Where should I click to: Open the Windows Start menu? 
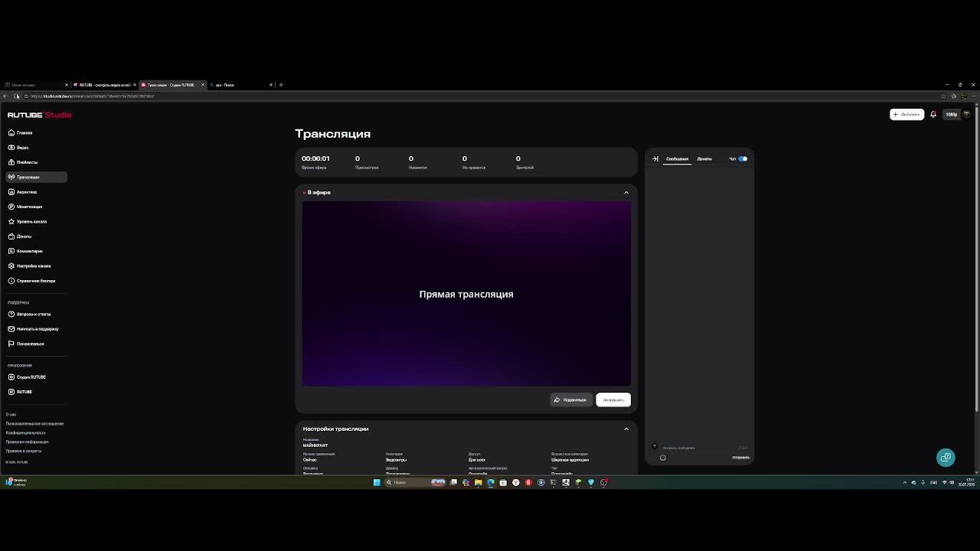coord(377,482)
